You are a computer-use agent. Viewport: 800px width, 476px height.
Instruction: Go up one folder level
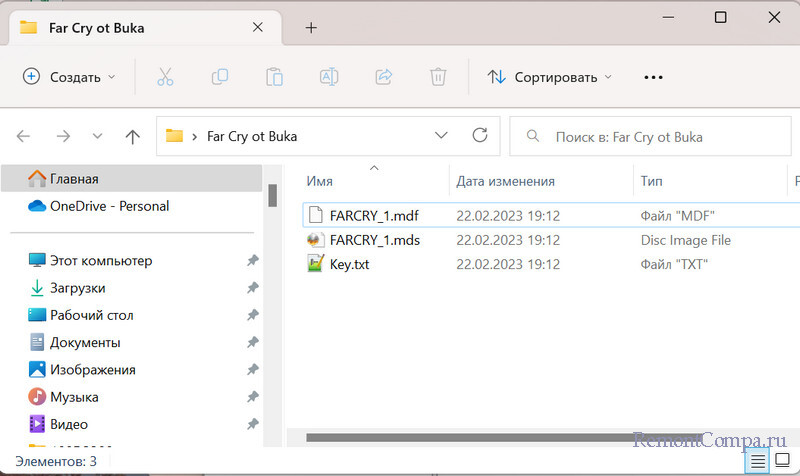(x=133, y=136)
